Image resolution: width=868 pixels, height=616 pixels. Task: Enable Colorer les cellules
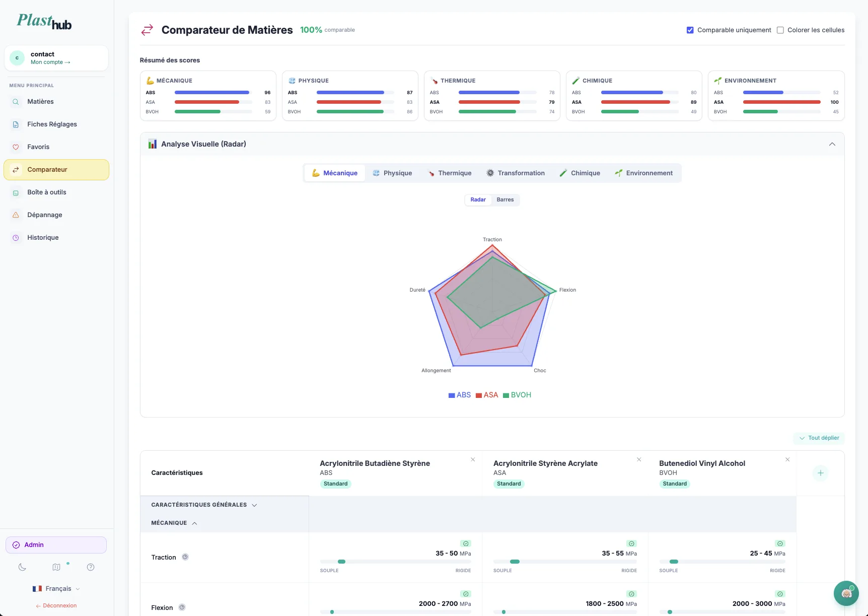pyautogui.click(x=780, y=30)
